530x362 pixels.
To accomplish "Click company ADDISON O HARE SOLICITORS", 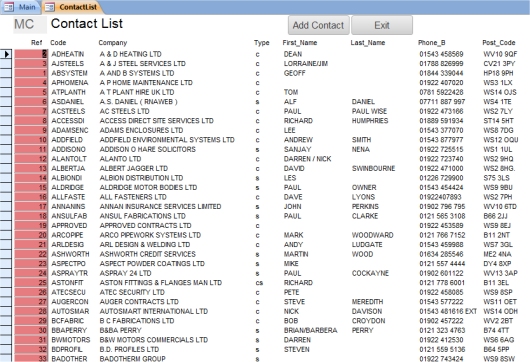I will pos(148,149).
